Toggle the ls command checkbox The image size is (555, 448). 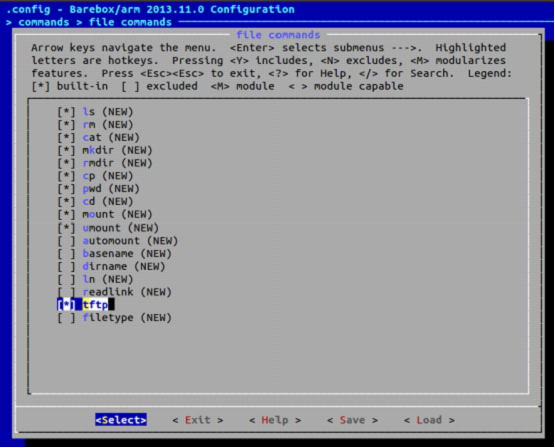66,112
